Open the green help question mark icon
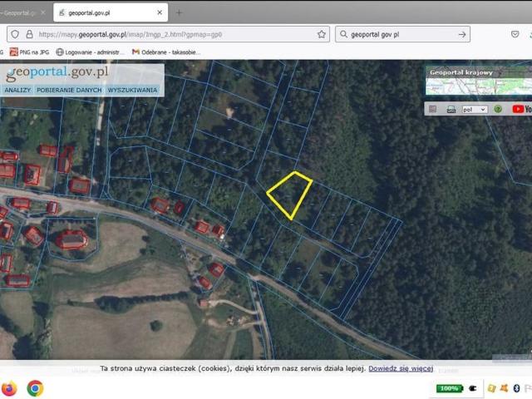532x399 pixels. [x=498, y=109]
